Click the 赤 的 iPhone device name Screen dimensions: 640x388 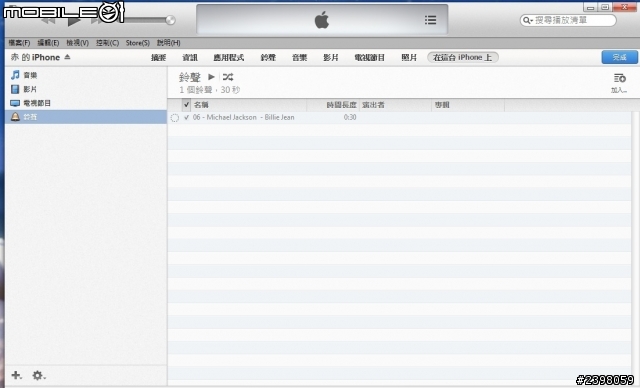point(35,58)
